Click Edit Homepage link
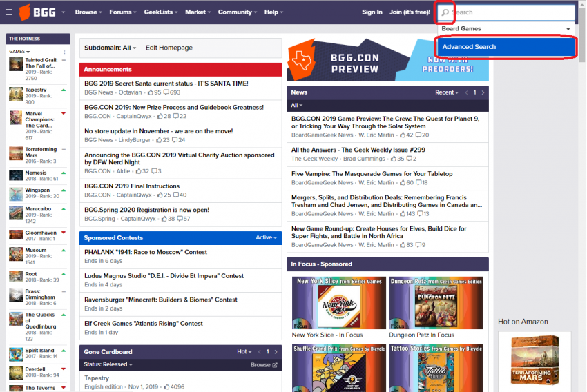 [169, 48]
